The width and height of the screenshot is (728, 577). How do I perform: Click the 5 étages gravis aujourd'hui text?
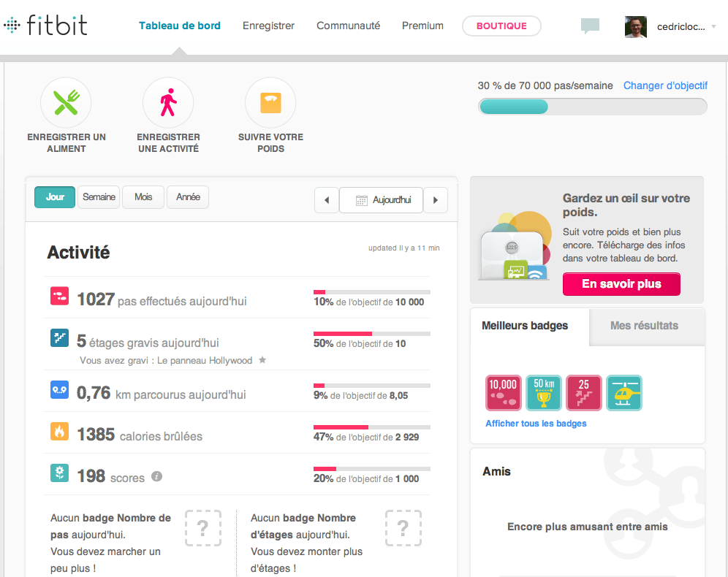(148, 341)
